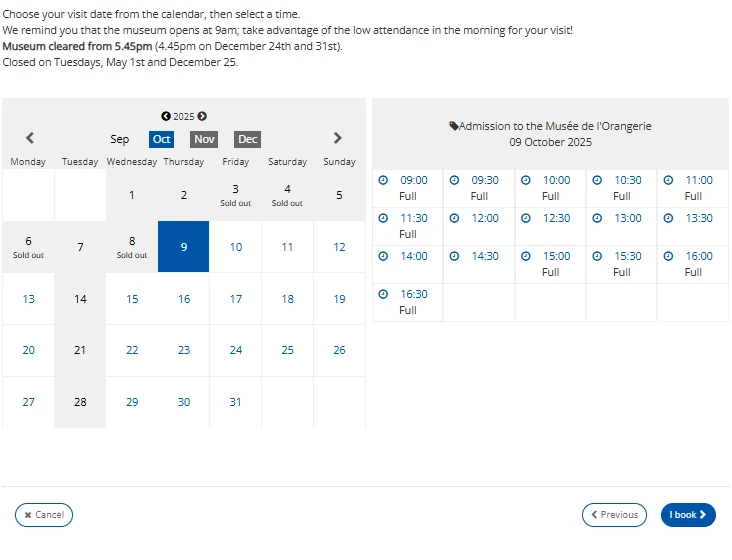
Task: Click the admission tag icon
Action: tap(454, 126)
